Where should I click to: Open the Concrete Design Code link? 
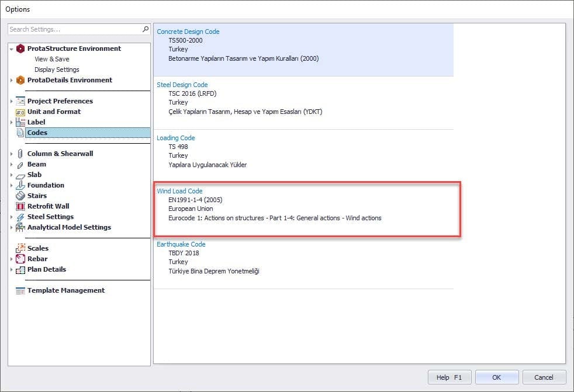coord(188,32)
